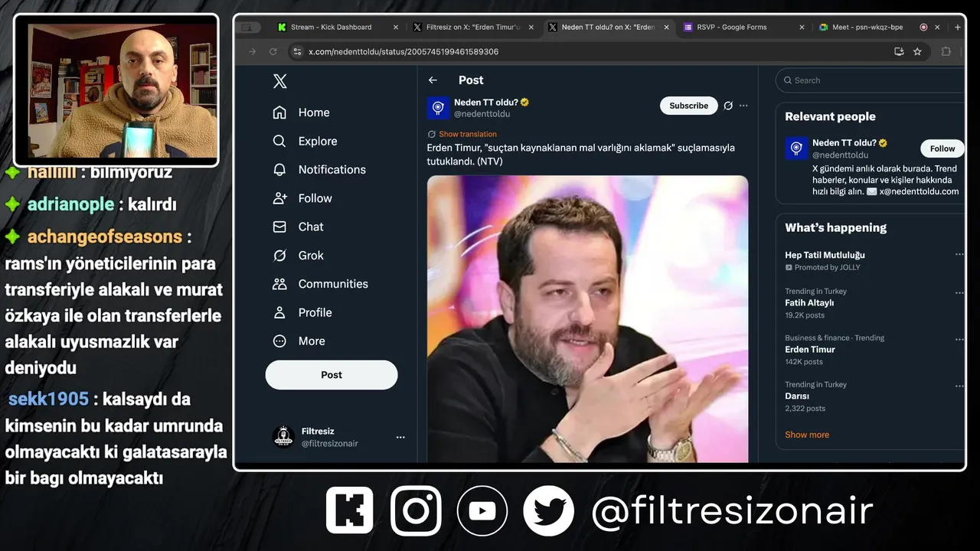Switch to Stream - Kick Dashboard tab

tap(338, 27)
